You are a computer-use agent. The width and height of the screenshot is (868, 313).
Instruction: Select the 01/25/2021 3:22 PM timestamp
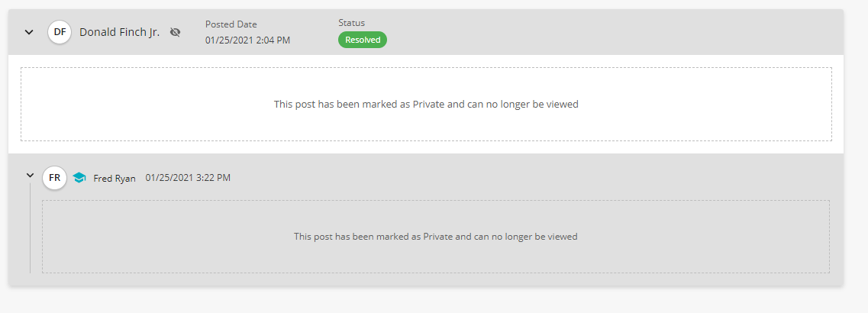click(x=189, y=178)
